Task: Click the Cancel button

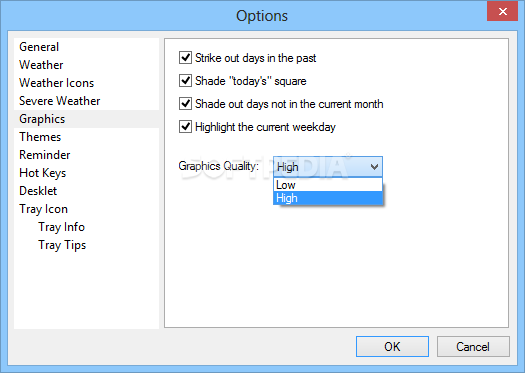Action: pos(473,347)
